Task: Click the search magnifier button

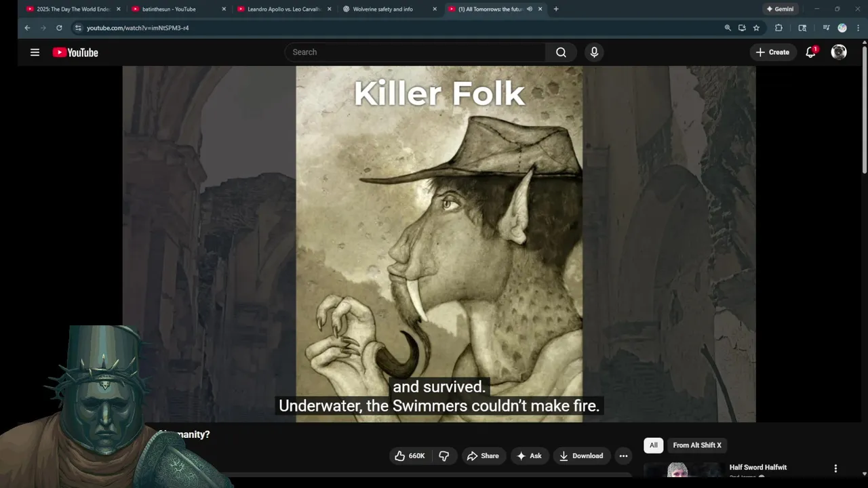Action: [561, 52]
